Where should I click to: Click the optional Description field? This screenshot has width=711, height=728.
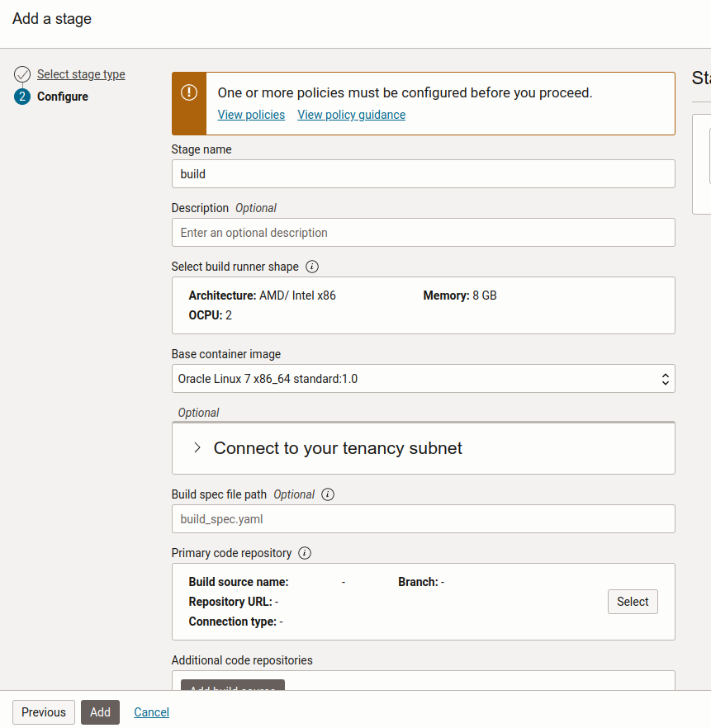tap(423, 233)
